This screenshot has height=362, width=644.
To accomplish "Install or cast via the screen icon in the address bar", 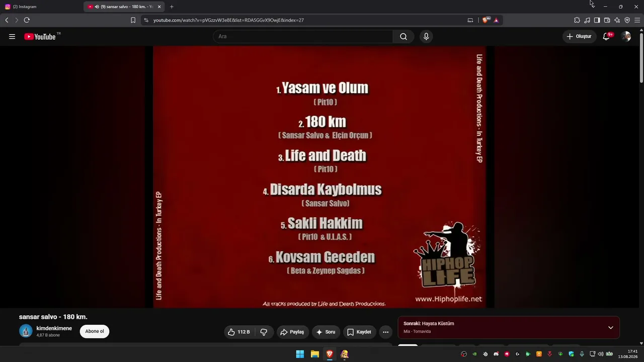I will point(470,20).
